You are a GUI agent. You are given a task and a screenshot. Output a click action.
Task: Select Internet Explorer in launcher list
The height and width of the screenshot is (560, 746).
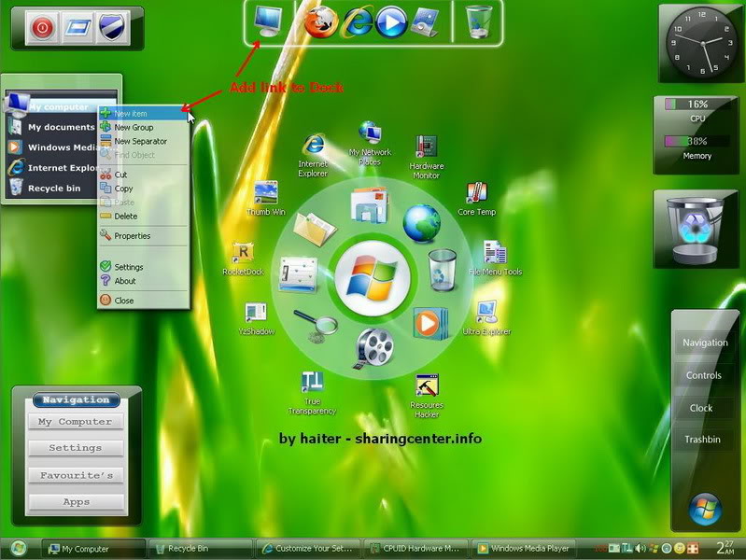coord(53,167)
